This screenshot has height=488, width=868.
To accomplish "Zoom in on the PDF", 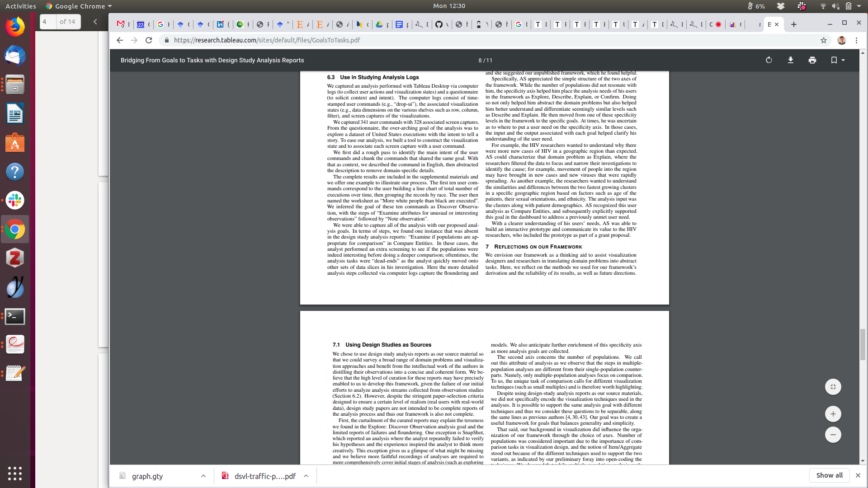I will [833, 414].
